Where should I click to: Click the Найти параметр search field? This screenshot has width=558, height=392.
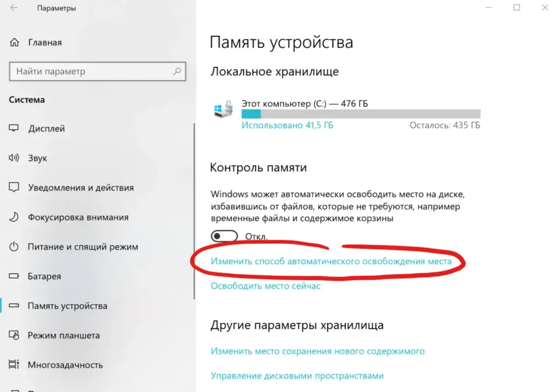(x=98, y=71)
